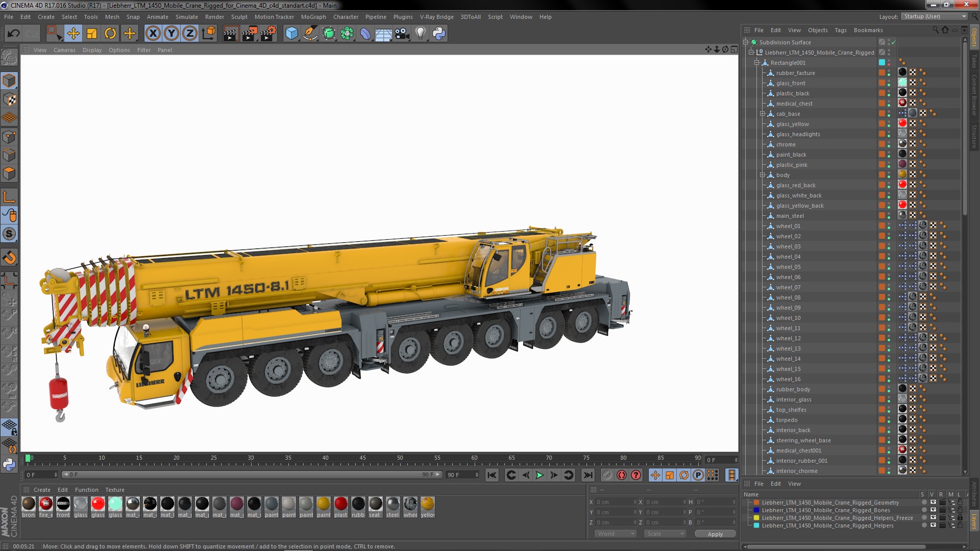Click the Magnet tool icon in left toolbar
Image resolution: width=980 pixels, height=551 pixels.
point(9,258)
